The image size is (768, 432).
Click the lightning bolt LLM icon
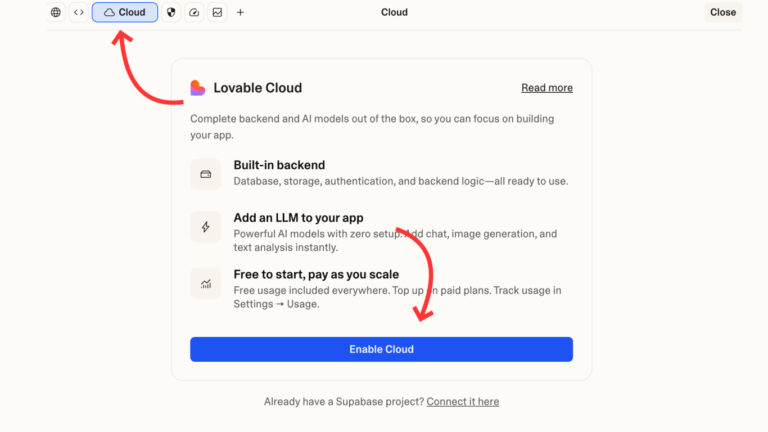[x=205, y=227]
